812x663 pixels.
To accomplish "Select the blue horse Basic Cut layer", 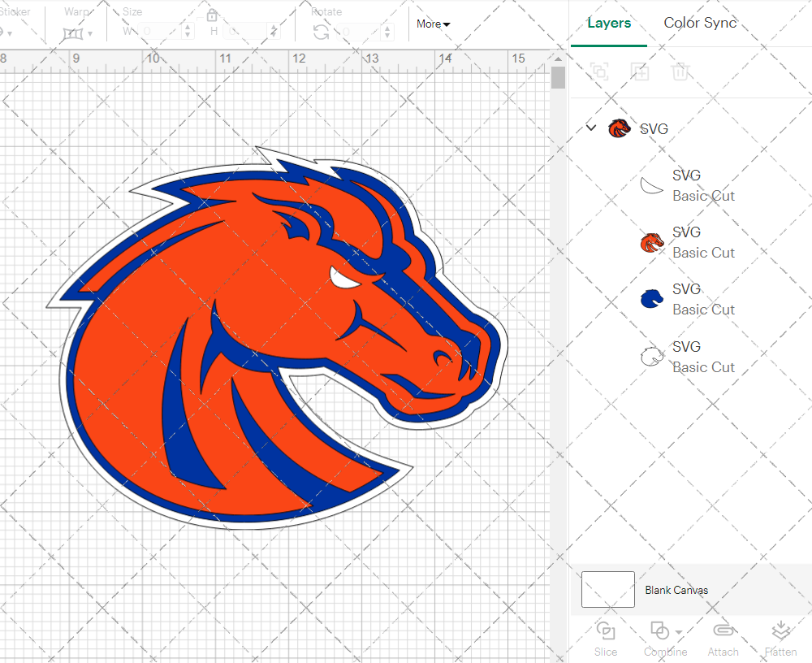I will coord(703,299).
